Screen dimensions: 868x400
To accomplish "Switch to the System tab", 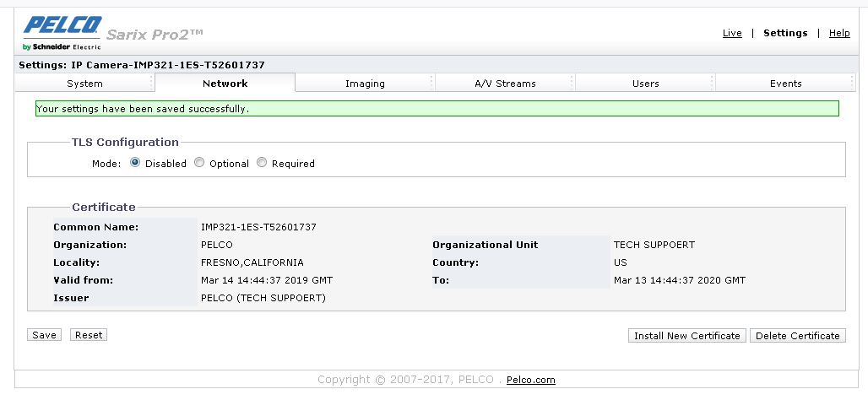I will [x=84, y=84].
